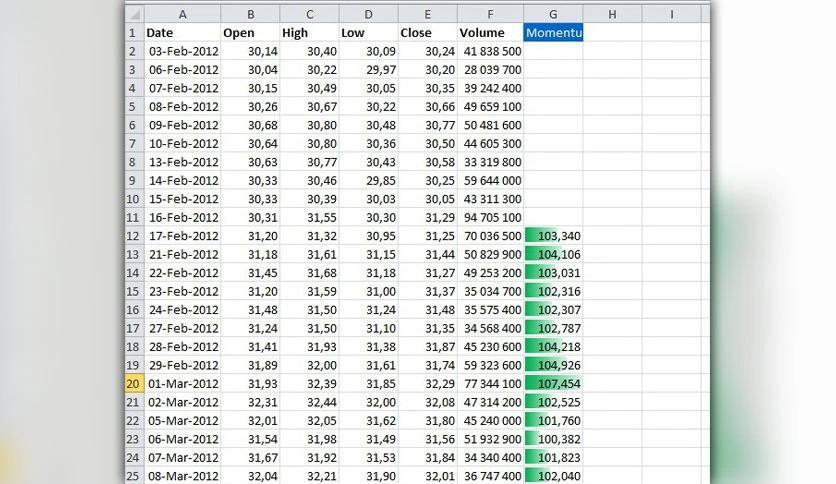Select row 12 header
Image resolution: width=836 pixels, height=484 pixels.
pos(133,236)
